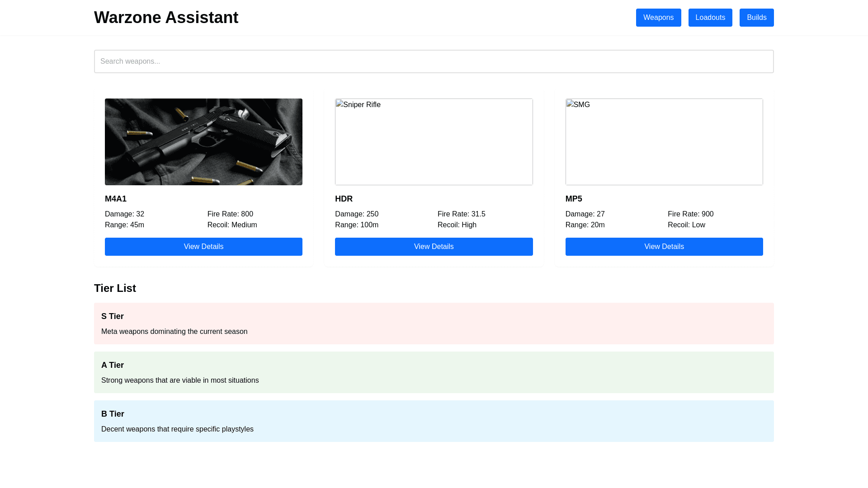Click the M4A1 weapon name heading

116,199
